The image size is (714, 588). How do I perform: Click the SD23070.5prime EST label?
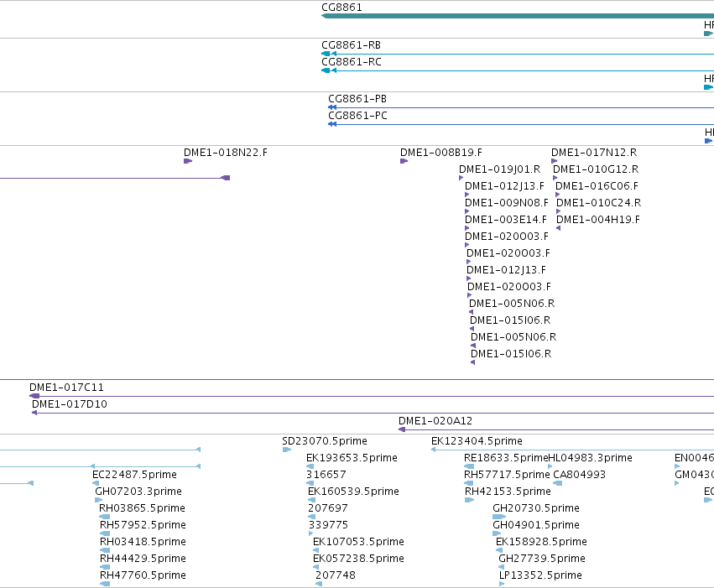tap(325, 441)
